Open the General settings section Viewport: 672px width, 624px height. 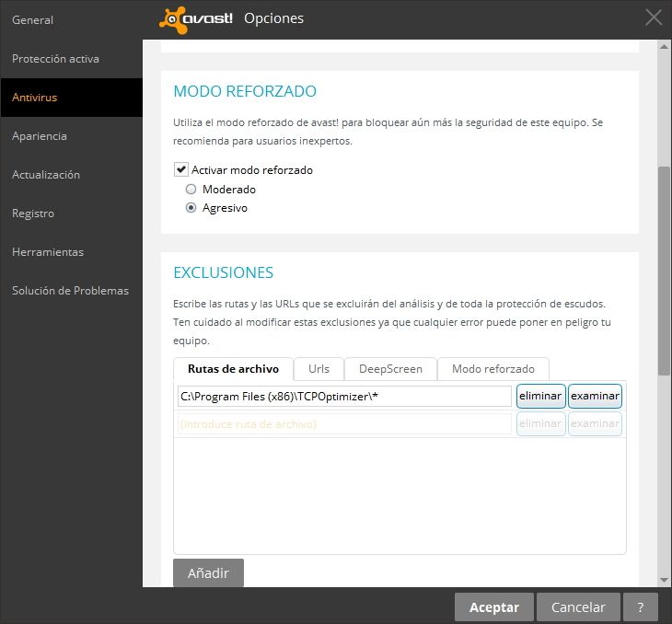point(32,19)
